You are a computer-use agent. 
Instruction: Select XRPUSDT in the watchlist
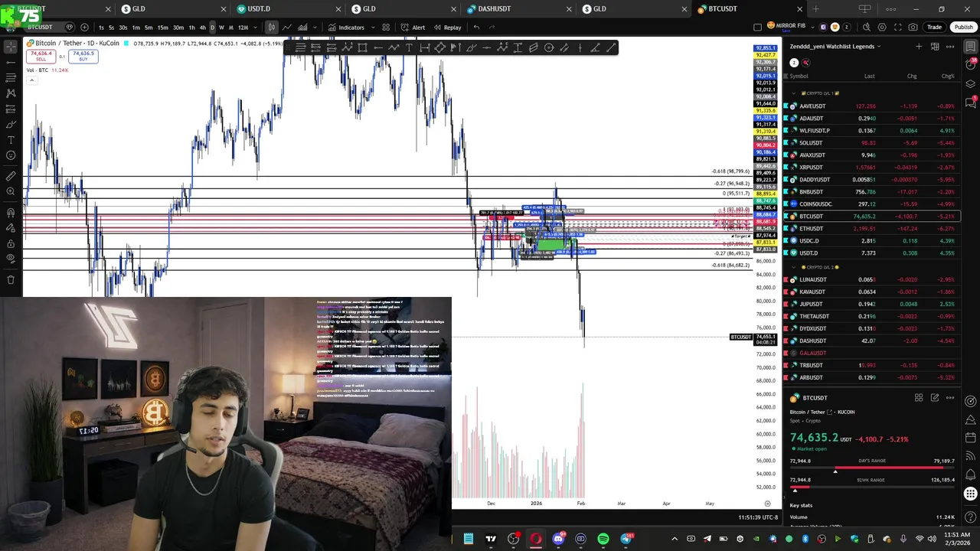pyautogui.click(x=872, y=168)
